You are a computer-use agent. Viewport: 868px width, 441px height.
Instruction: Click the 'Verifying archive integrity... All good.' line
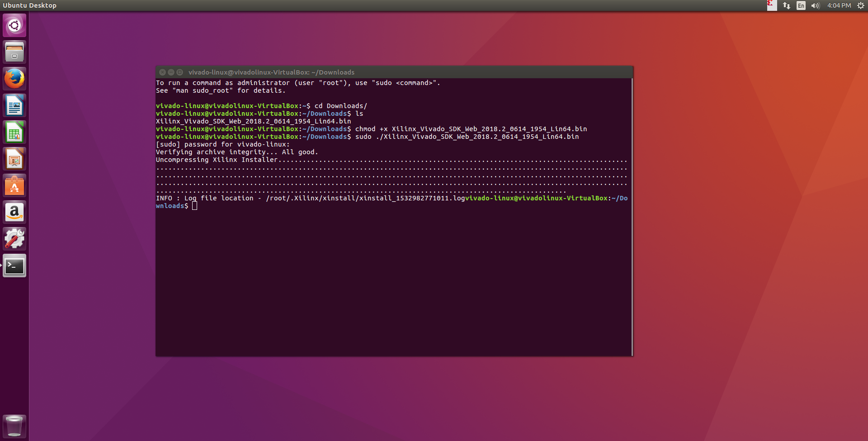[x=237, y=152]
